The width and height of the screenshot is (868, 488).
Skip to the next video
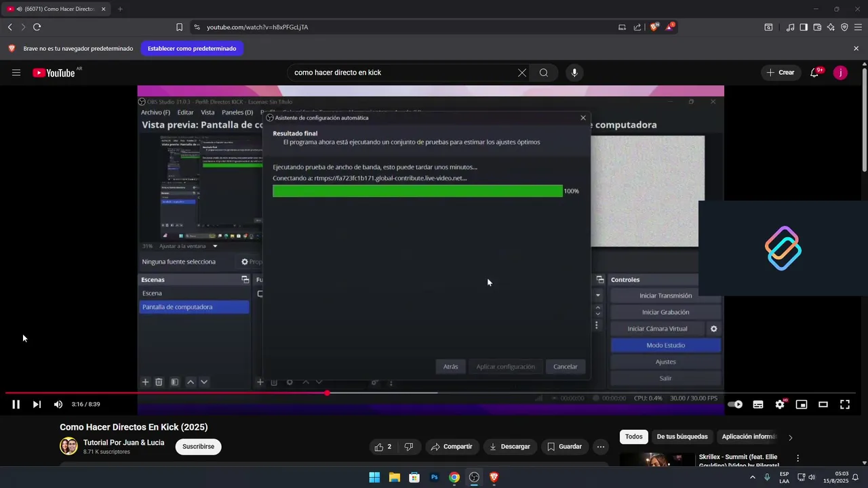point(37,405)
